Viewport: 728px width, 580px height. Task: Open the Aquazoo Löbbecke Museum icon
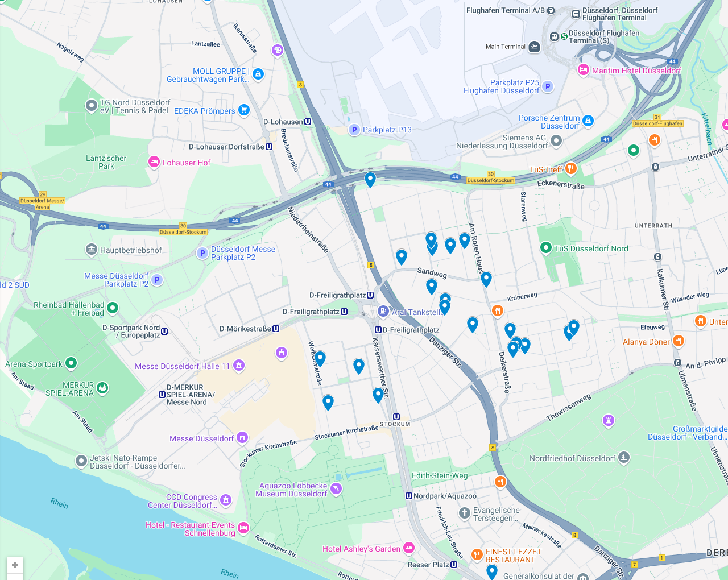336,488
